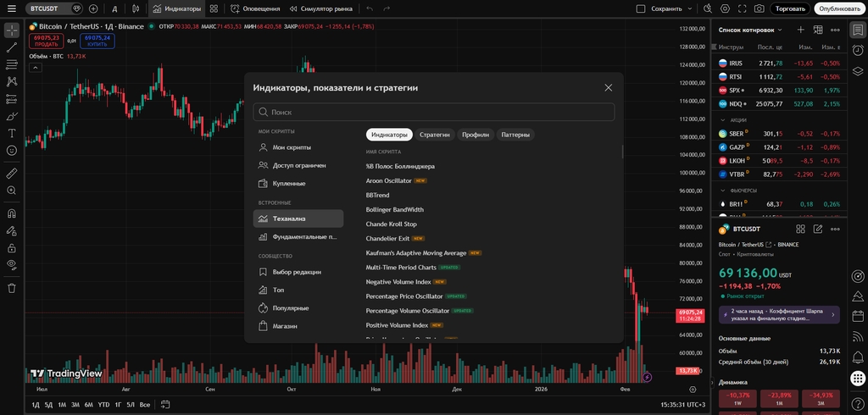Switch to the Паттерны tab
Viewport: 868px width, 415px height.
(x=515, y=135)
